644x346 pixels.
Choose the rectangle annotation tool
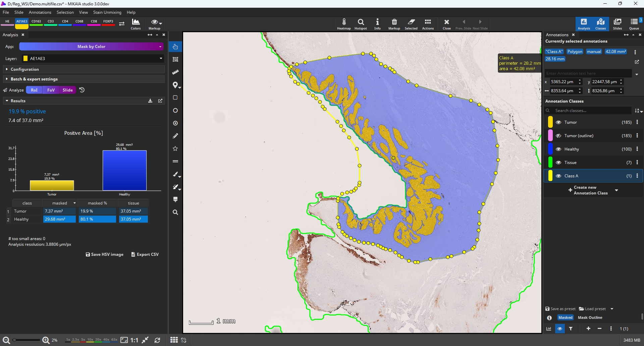[175, 98]
